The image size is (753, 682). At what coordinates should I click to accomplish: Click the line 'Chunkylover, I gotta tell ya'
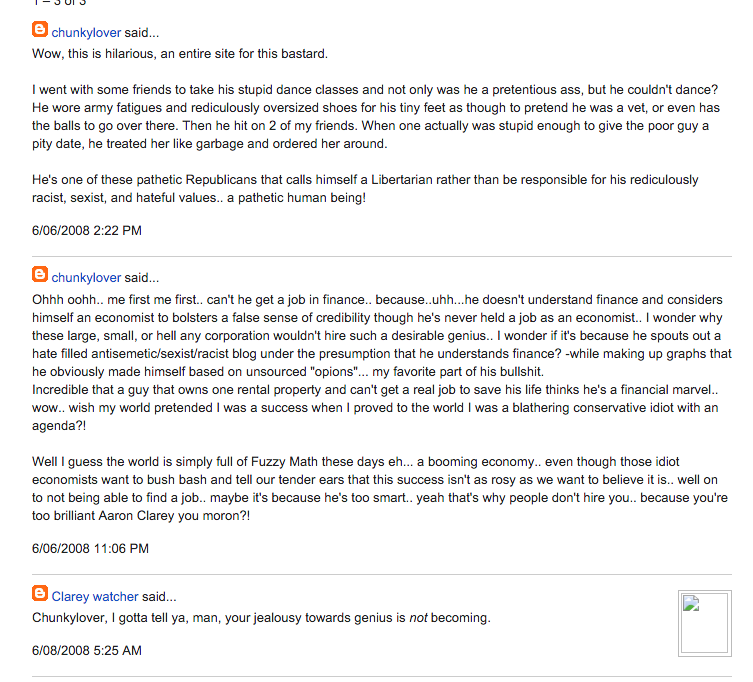(261, 618)
